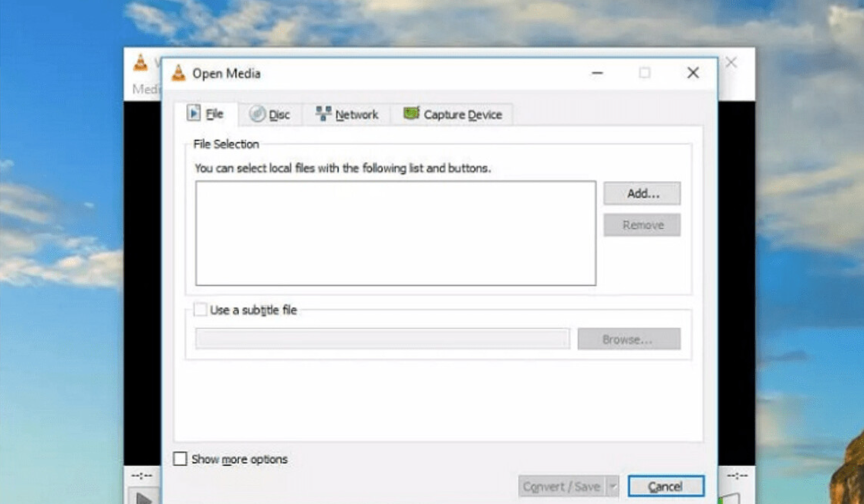Tick the Show more options checkbox
The width and height of the screenshot is (864, 504).
[x=180, y=459]
